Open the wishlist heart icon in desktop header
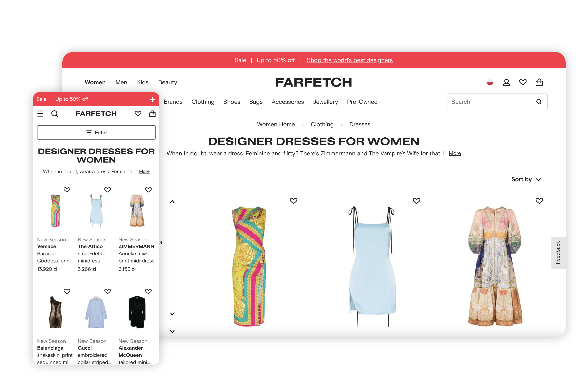Screen dimensions: 588x392 tap(523, 82)
